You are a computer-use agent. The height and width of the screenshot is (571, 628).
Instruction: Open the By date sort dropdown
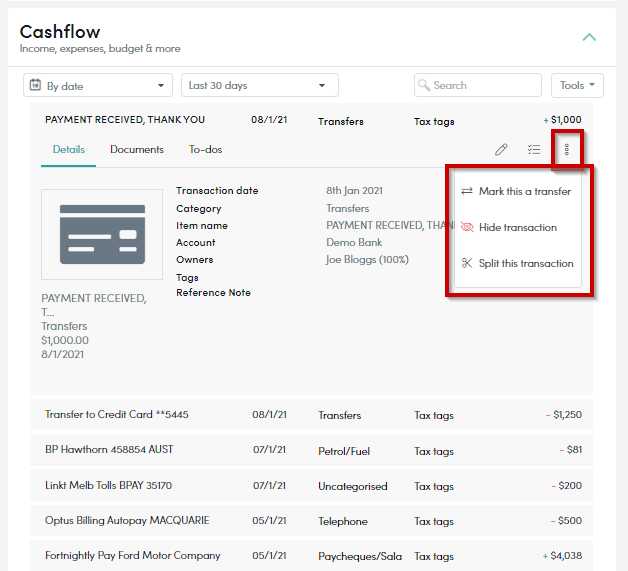point(98,85)
